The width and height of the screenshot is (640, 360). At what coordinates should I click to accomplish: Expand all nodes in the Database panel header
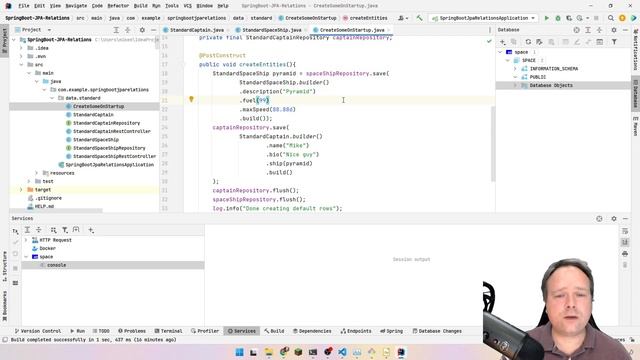pos(588,30)
